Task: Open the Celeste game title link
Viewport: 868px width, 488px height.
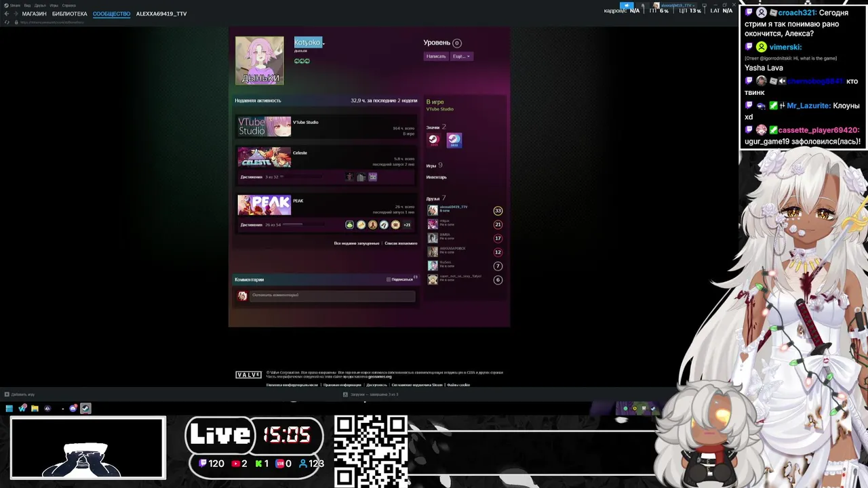Action: tap(300, 152)
